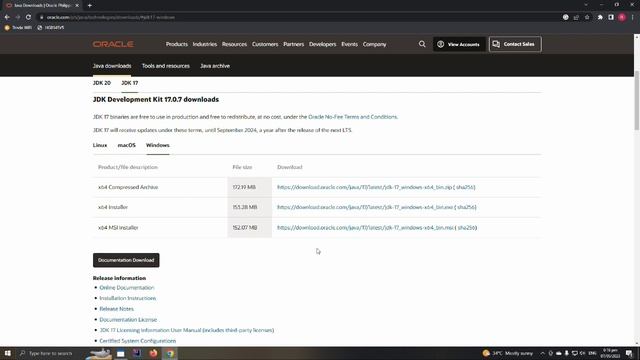
Task: Select the JDK 20 tab
Action: [x=102, y=83]
